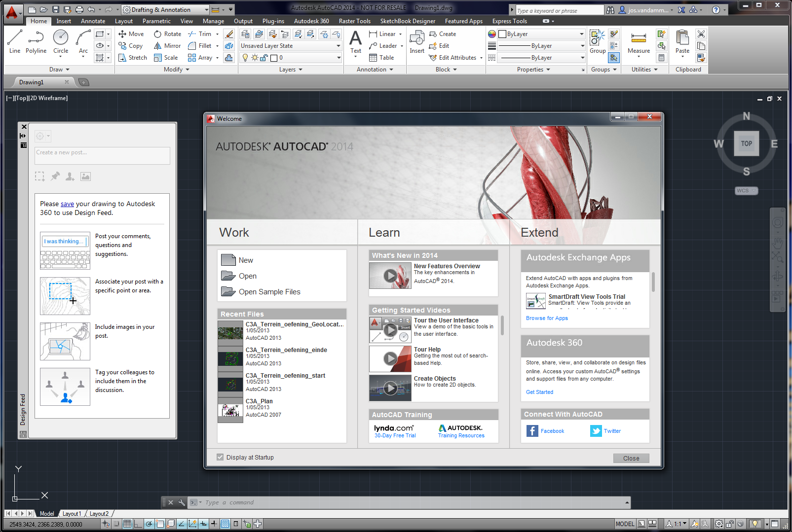The height and width of the screenshot is (532, 792).
Task: Expand the Annotation panel
Action: coord(375,70)
